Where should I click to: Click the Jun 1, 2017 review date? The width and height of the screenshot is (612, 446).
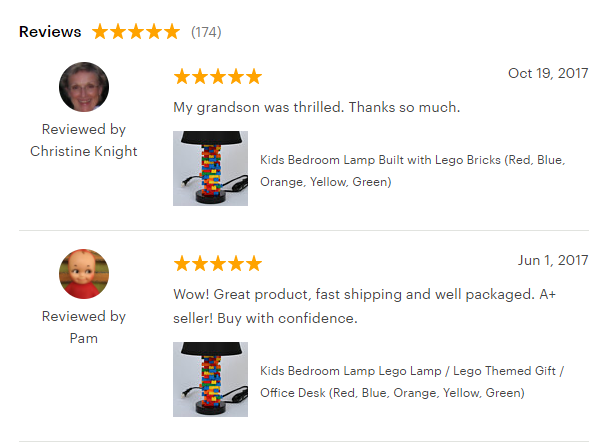point(552,260)
